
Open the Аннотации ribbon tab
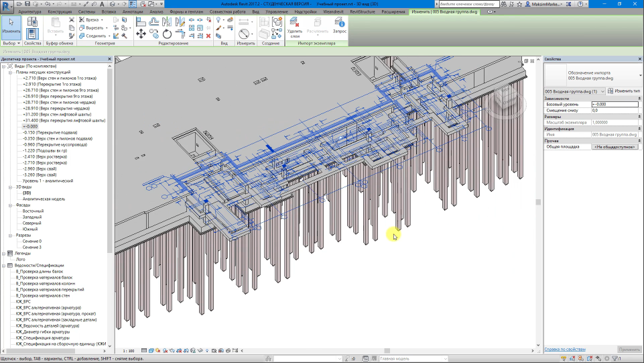(x=133, y=12)
